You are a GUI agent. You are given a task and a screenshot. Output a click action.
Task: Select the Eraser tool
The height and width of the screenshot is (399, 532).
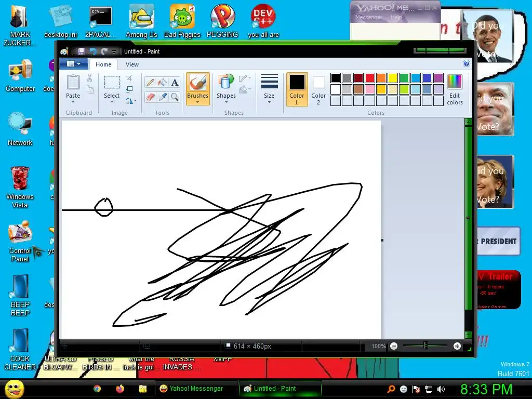pos(150,97)
